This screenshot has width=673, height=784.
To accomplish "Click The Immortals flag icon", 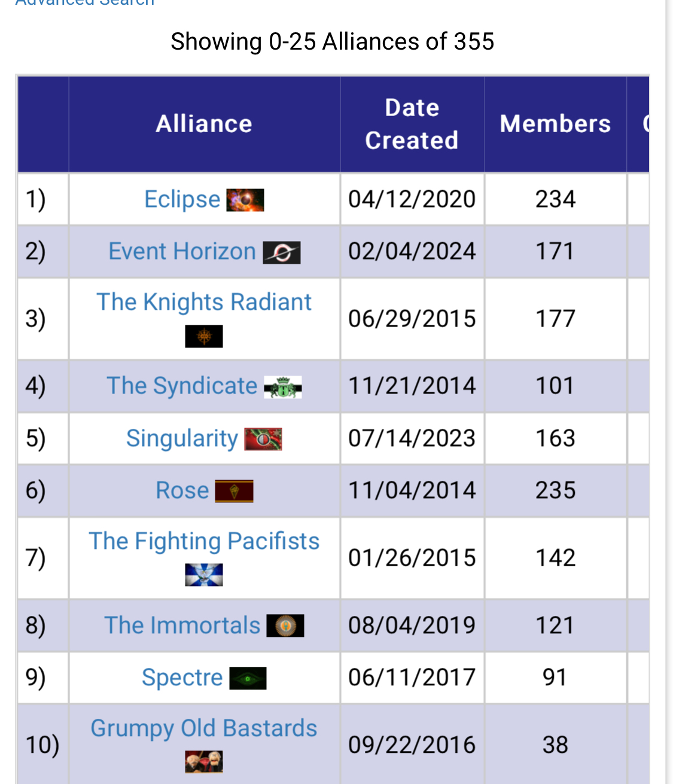I will [x=285, y=626].
